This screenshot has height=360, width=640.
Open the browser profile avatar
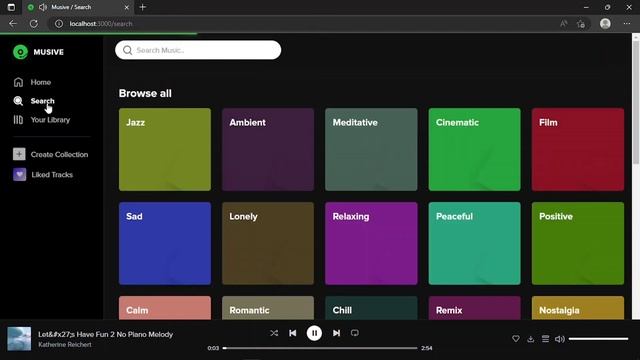tap(605, 24)
